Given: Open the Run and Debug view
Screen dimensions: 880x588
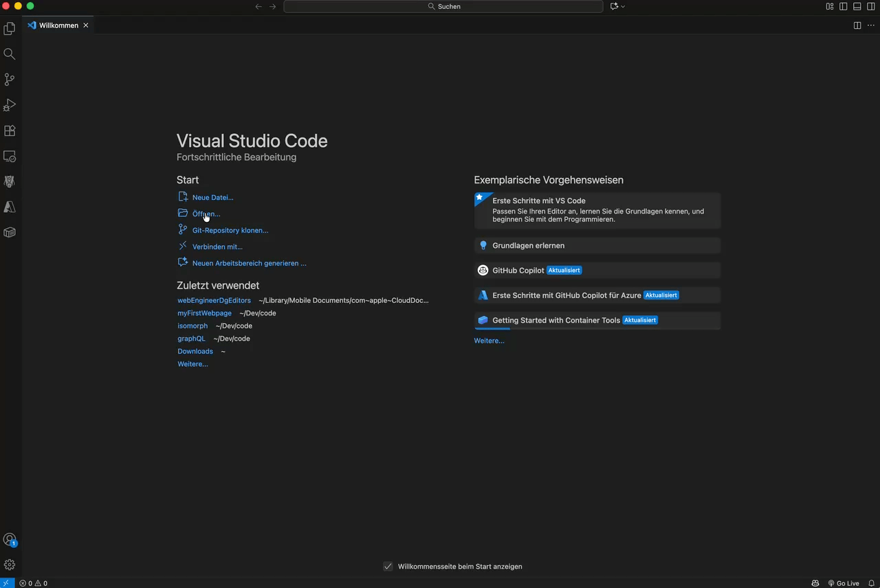Looking at the screenshot, I should (10, 104).
